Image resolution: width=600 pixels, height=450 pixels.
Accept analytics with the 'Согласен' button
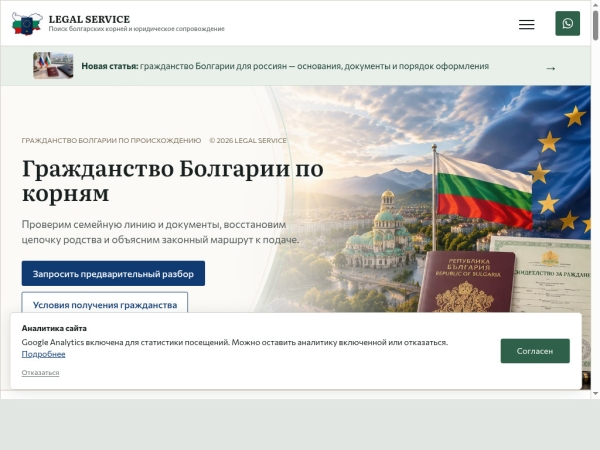pos(535,351)
